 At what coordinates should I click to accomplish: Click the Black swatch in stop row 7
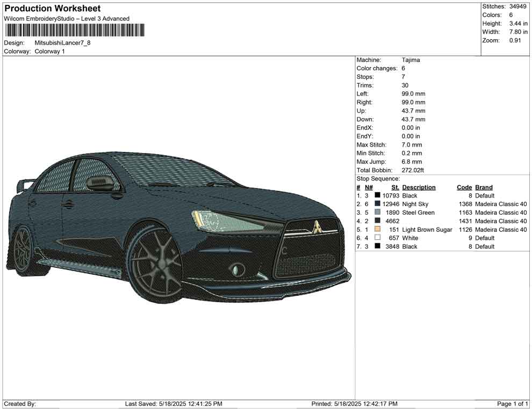[x=378, y=246]
